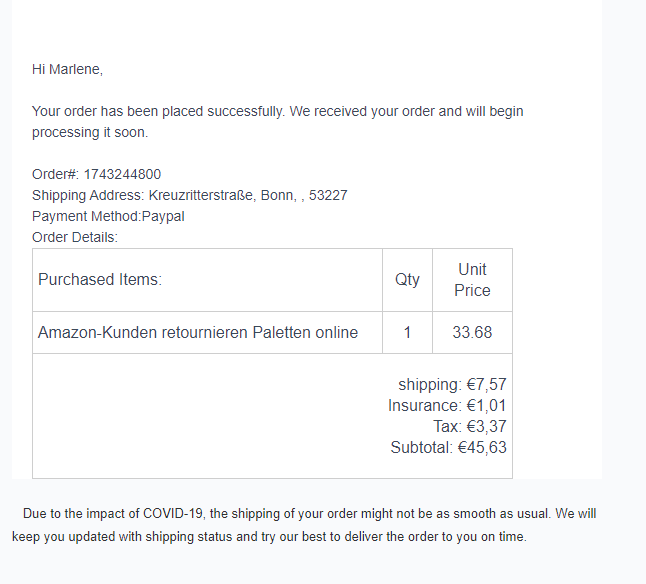The image size is (646, 584).
Task: Click the "Order Details:" label
Action: pos(75,237)
